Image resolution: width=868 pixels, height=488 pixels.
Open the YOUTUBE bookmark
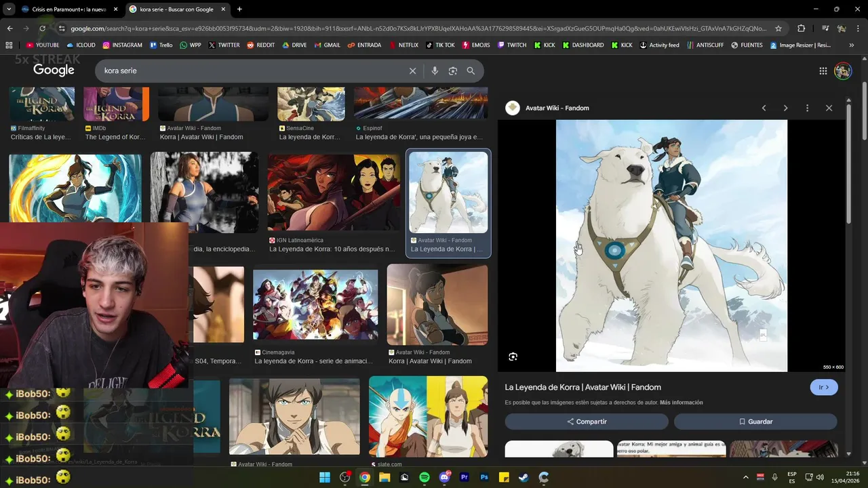click(43, 45)
